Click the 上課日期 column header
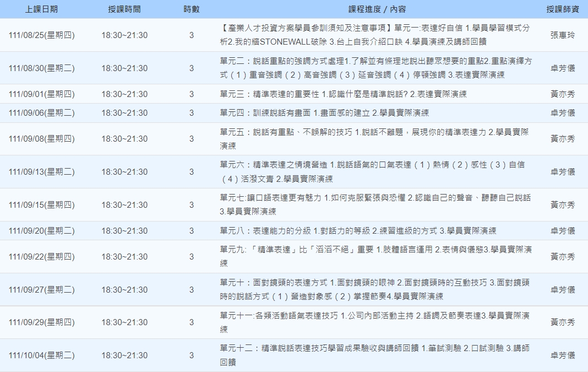Screen dimensions: 588x372 [41, 9]
